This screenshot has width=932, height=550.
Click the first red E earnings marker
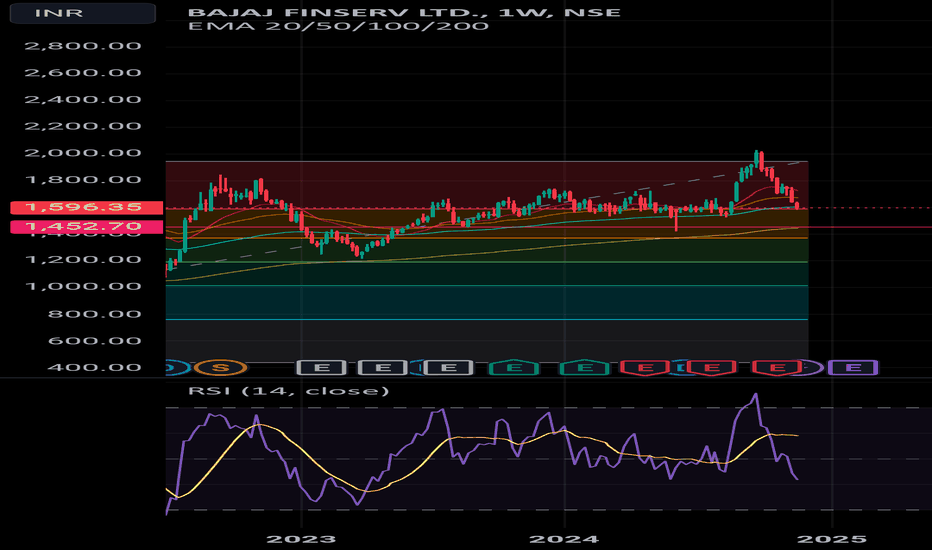click(x=645, y=368)
